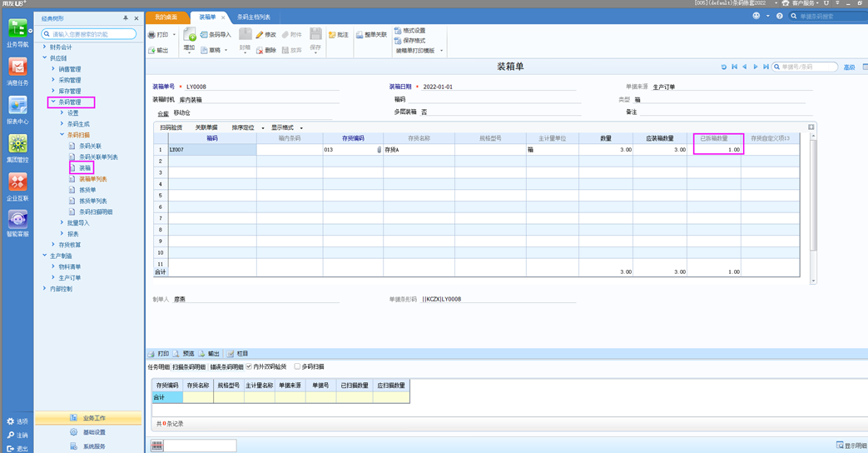Select 扫描条码明细 tab

point(189,366)
